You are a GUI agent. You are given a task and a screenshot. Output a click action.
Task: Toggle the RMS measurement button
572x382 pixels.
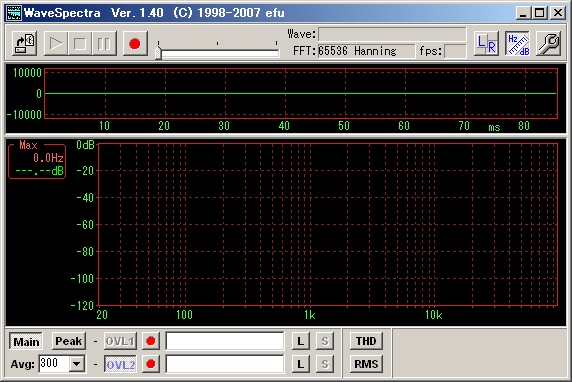coord(366,364)
